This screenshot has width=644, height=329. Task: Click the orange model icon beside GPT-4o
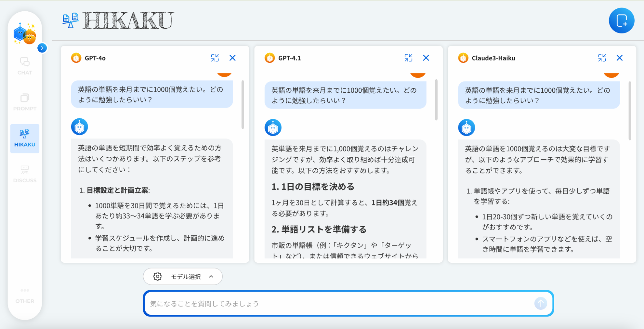tap(76, 58)
